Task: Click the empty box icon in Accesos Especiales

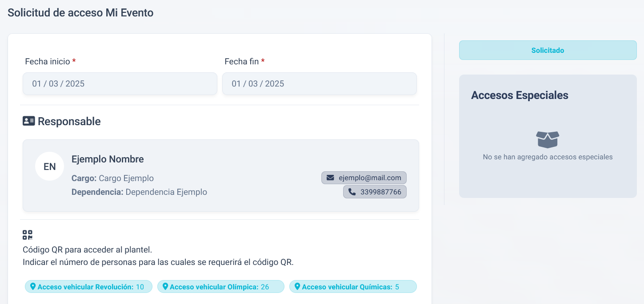Action: point(548,139)
